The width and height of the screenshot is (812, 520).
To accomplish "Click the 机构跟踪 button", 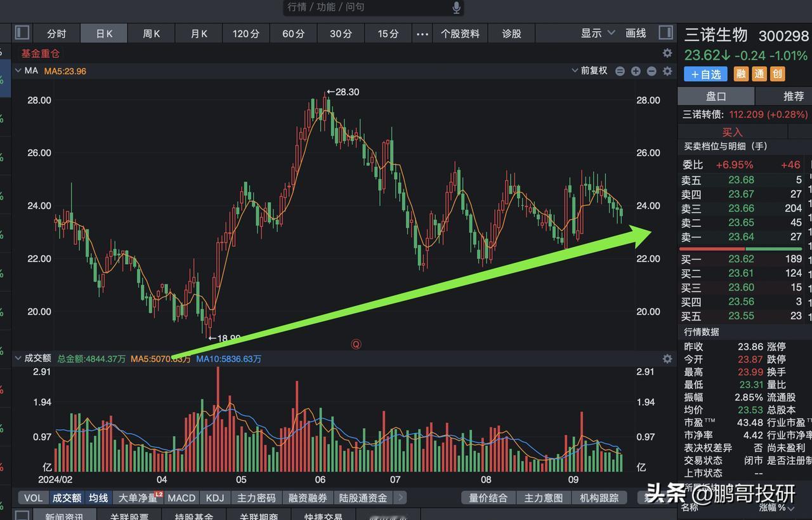I will pos(599,498).
